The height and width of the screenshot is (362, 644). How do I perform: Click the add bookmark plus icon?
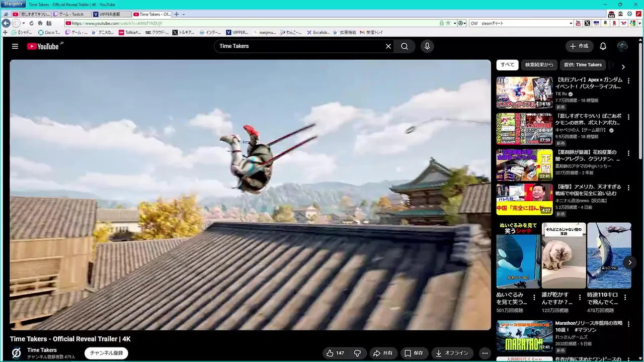coord(5,32)
